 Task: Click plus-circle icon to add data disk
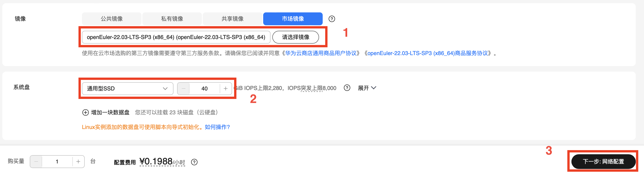point(85,112)
